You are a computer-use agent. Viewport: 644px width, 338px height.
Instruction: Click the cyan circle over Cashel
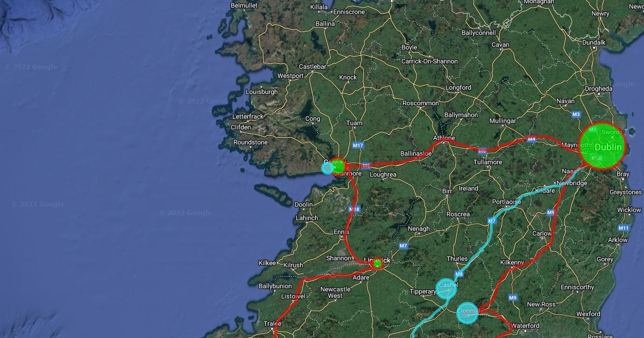[447, 289]
